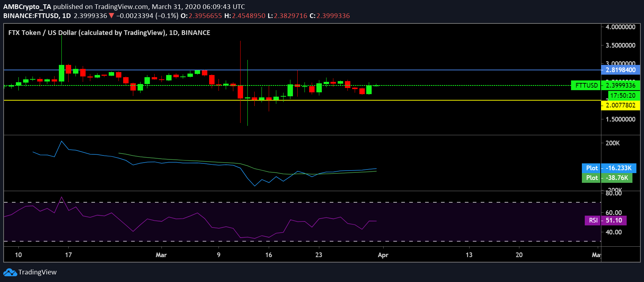Screen dimensions: 644x282
Task: Click the date label 20 on time axis
Action: coord(519,255)
